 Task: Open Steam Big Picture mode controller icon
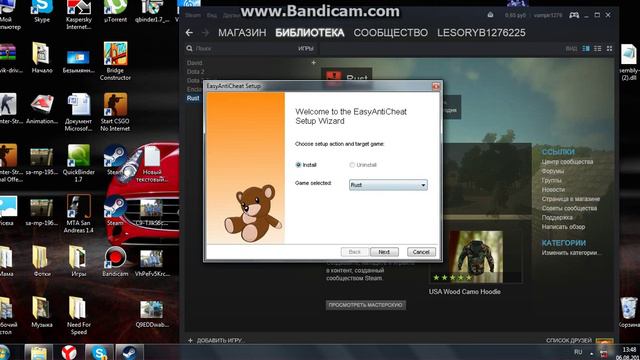(574, 15)
